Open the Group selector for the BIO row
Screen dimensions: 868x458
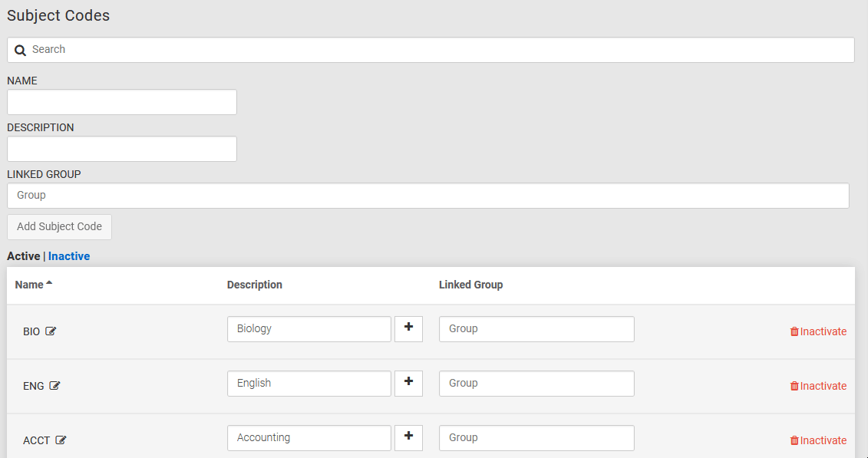tap(536, 329)
